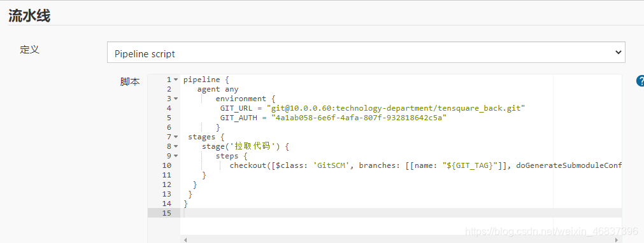Collapse the stage block on line 8
Image resolution: width=644 pixels, height=243 pixels.
pos(176,146)
